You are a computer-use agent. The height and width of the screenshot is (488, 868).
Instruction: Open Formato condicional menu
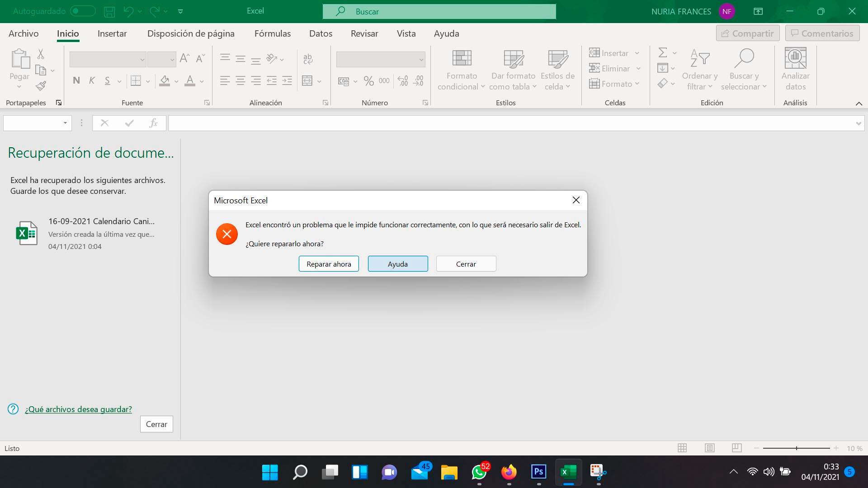tap(462, 70)
